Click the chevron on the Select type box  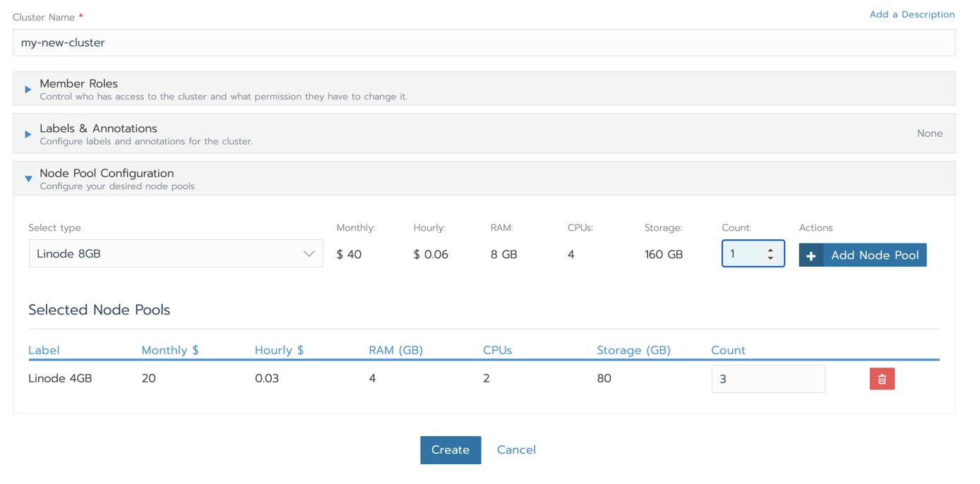[x=309, y=253]
